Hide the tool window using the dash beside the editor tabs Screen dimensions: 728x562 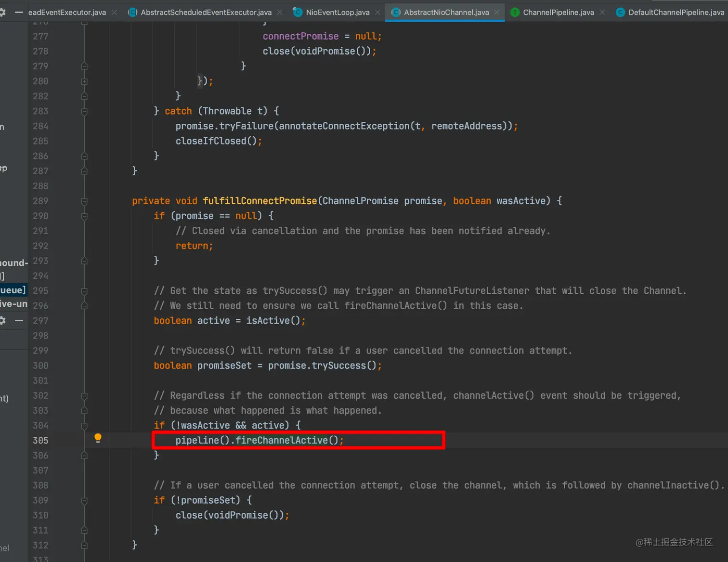click(19, 12)
